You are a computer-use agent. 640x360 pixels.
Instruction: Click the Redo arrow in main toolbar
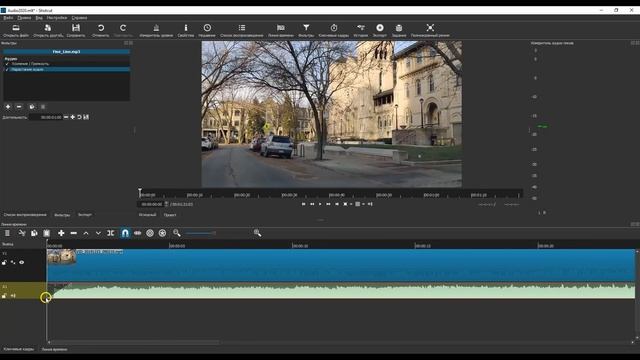123,28
